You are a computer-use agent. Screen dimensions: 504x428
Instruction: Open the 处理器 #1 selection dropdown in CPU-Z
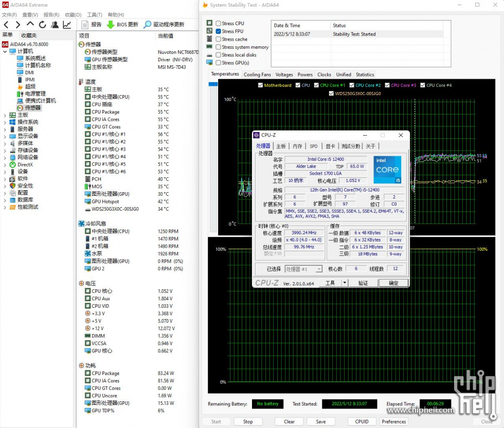(x=318, y=269)
